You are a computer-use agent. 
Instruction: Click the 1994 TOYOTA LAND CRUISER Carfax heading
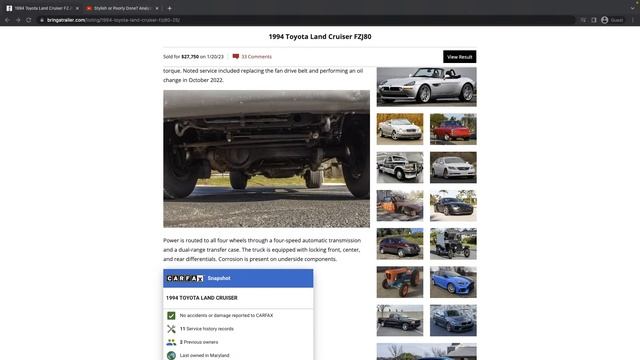[x=202, y=298]
